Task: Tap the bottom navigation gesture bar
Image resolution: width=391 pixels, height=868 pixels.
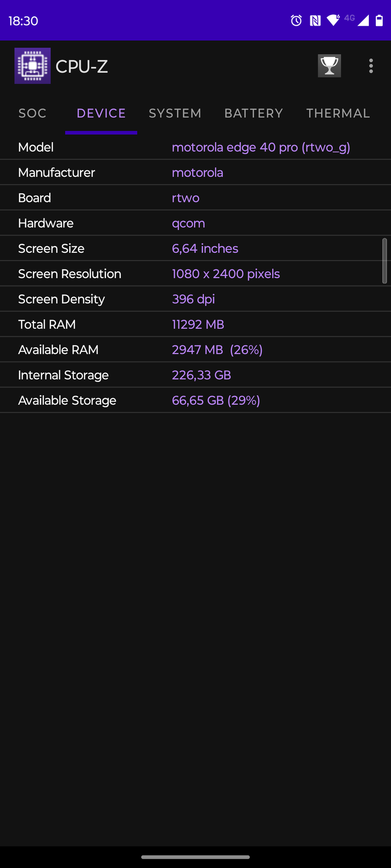Action: pos(195,857)
